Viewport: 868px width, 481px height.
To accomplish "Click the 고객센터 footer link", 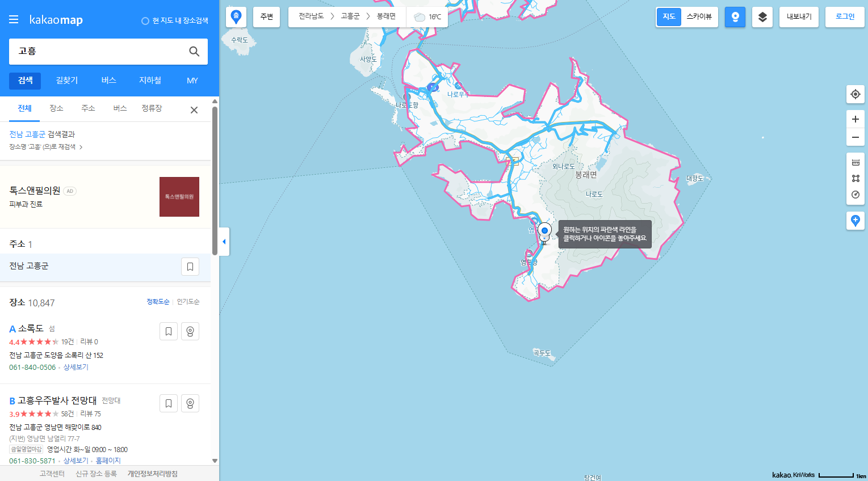I will [52, 474].
